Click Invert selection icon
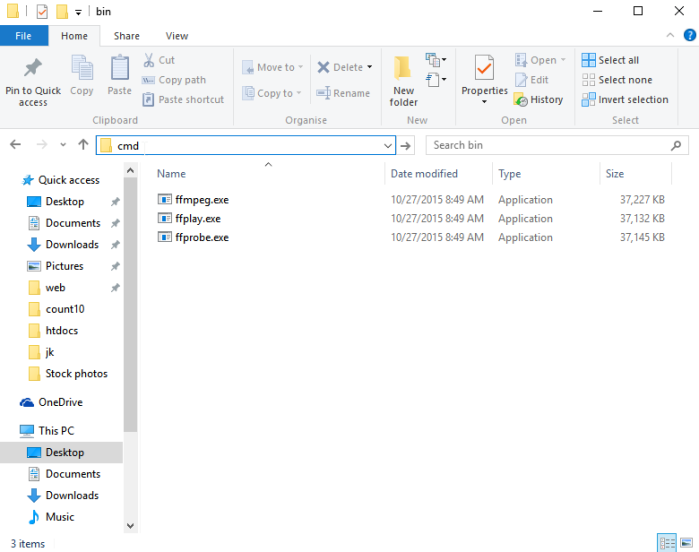699x552 pixels. (588, 99)
